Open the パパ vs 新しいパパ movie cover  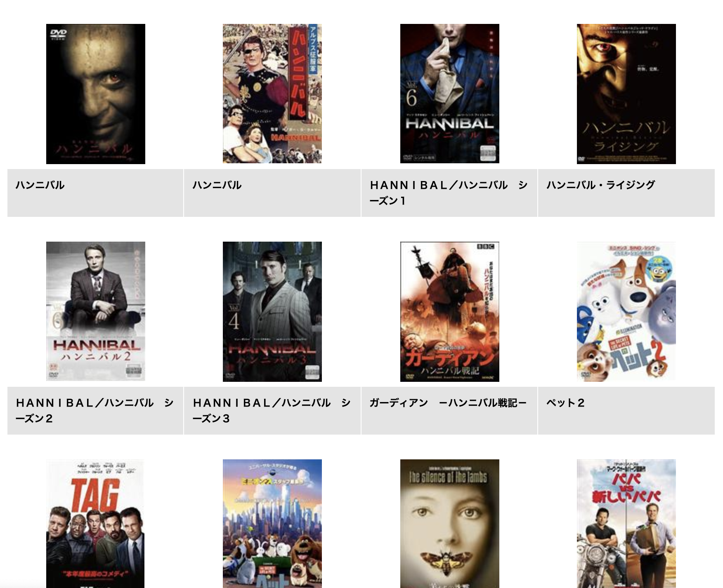click(626, 524)
